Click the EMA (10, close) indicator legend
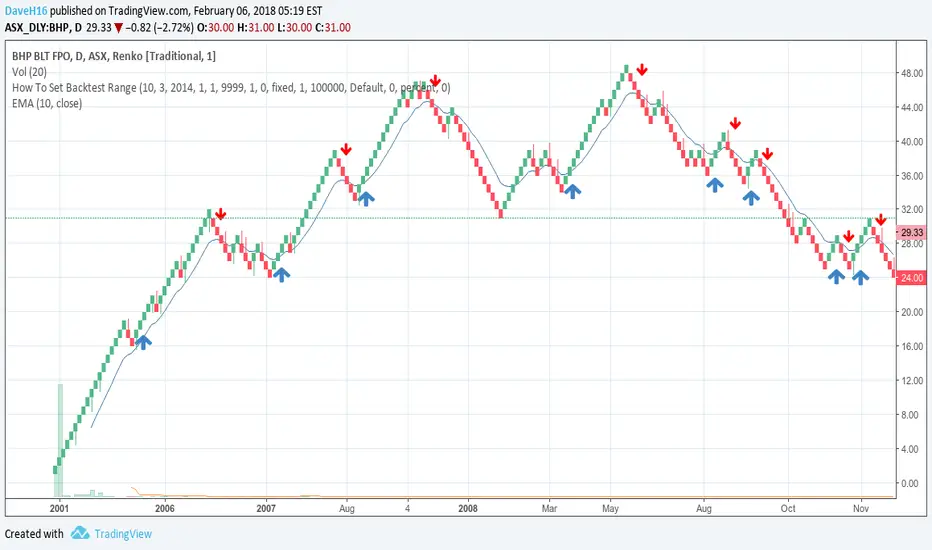Viewport: 932px width, 550px height. tap(47, 103)
